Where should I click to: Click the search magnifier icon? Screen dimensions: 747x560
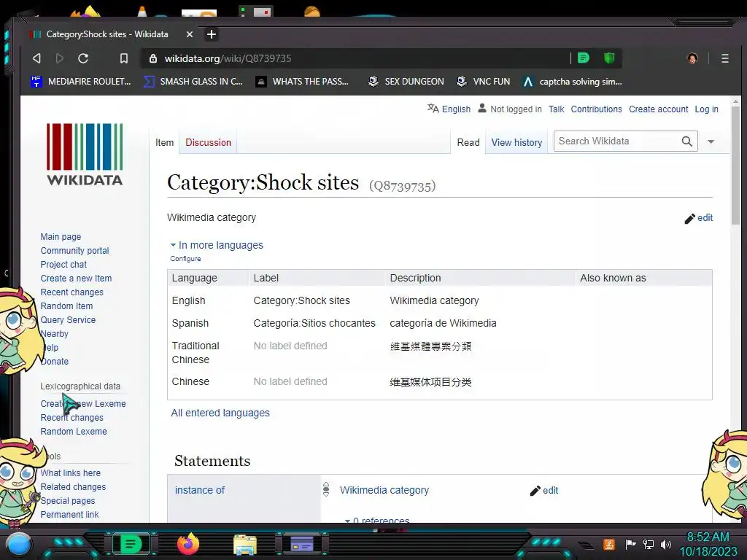[x=686, y=141]
